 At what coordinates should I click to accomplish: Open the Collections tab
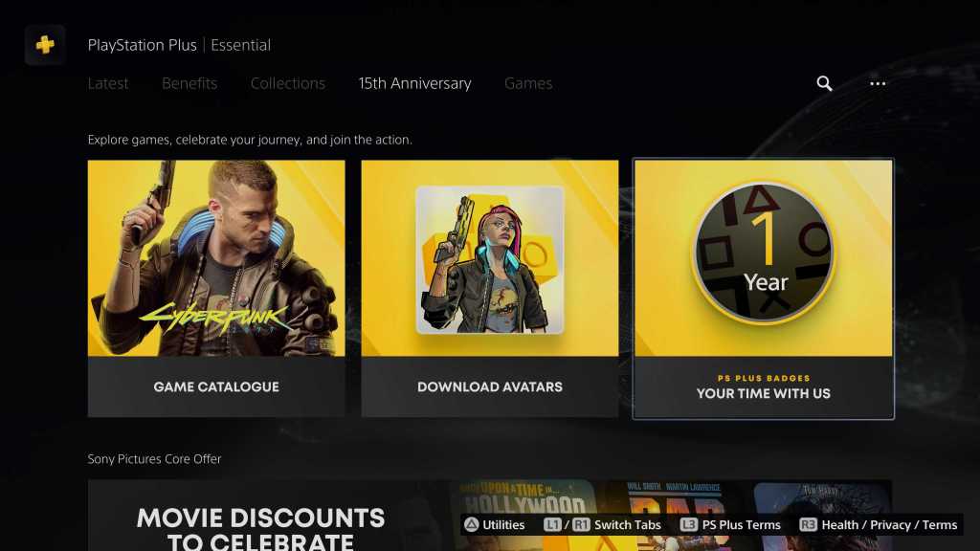click(x=287, y=83)
